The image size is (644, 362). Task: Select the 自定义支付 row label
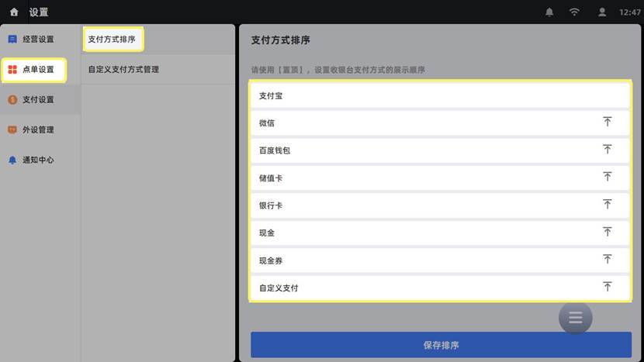point(279,288)
